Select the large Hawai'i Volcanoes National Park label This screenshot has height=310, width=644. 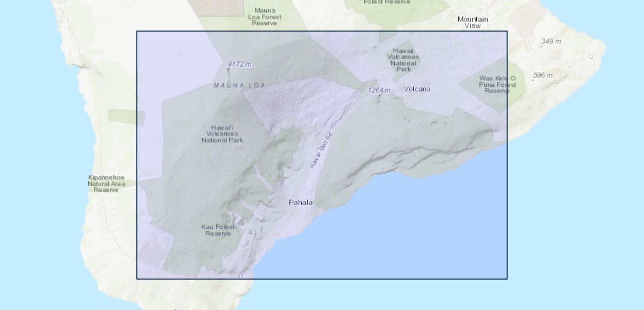click(222, 134)
